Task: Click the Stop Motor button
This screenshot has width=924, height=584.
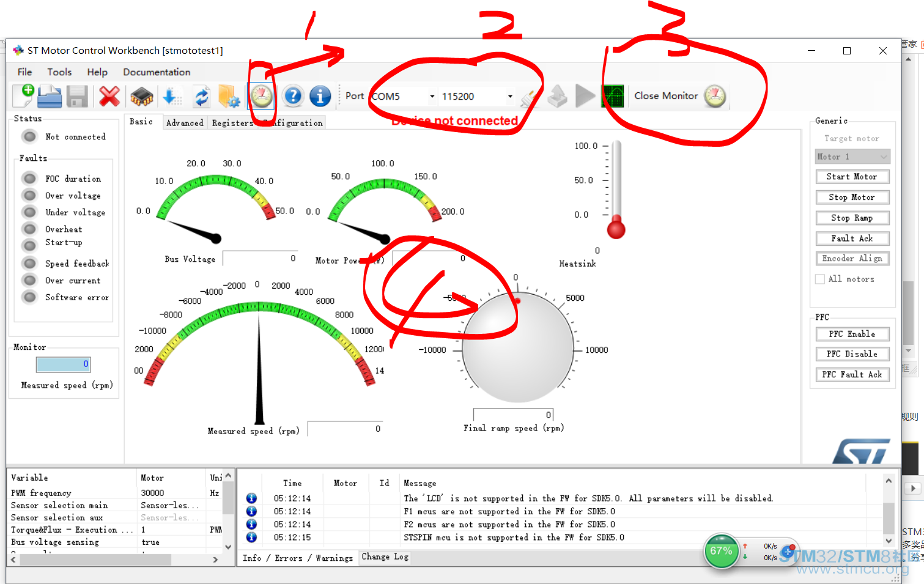Action: [852, 198]
